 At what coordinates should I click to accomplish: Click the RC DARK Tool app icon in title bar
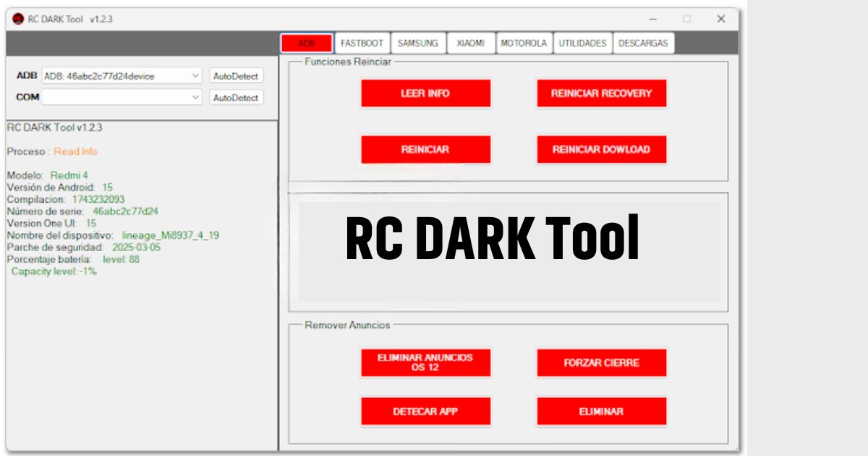(x=18, y=19)
